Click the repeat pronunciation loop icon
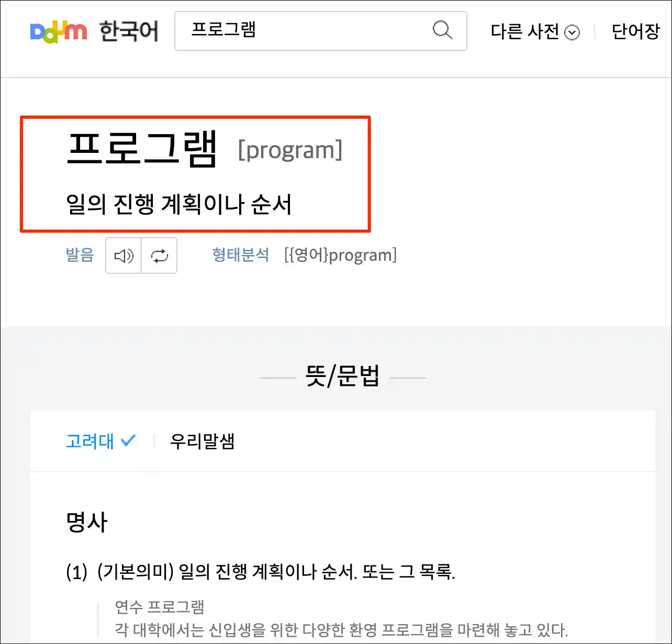The height and width of the screenshot is (644, 672). 160,256
